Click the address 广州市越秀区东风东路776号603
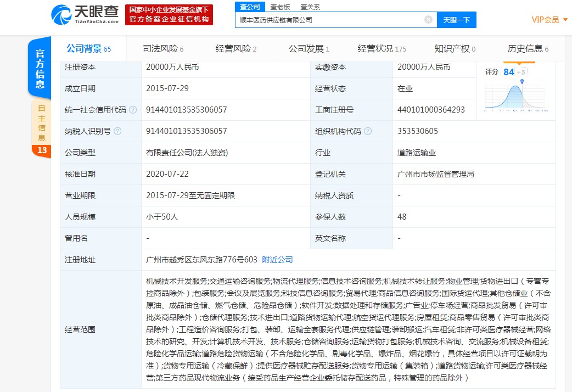 pos(201,260)
